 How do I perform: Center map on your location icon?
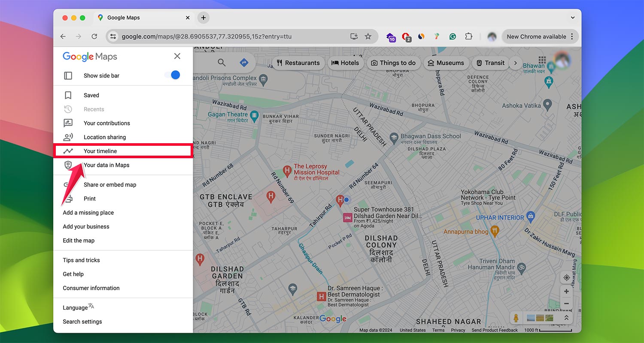[566, 278]
